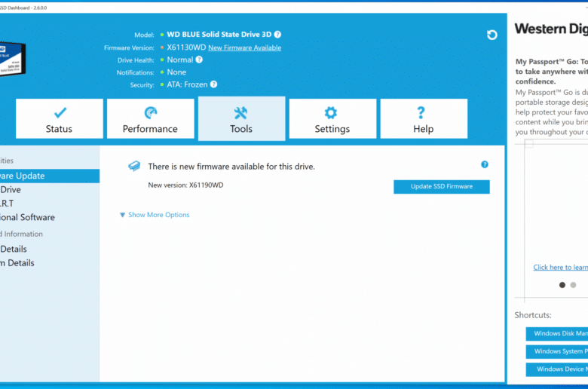The width and height of the screenshot is (588, 389).
Task: Open the Windows Device Manager shortcut
Action: pyautogui.click(x=557, y=369)
